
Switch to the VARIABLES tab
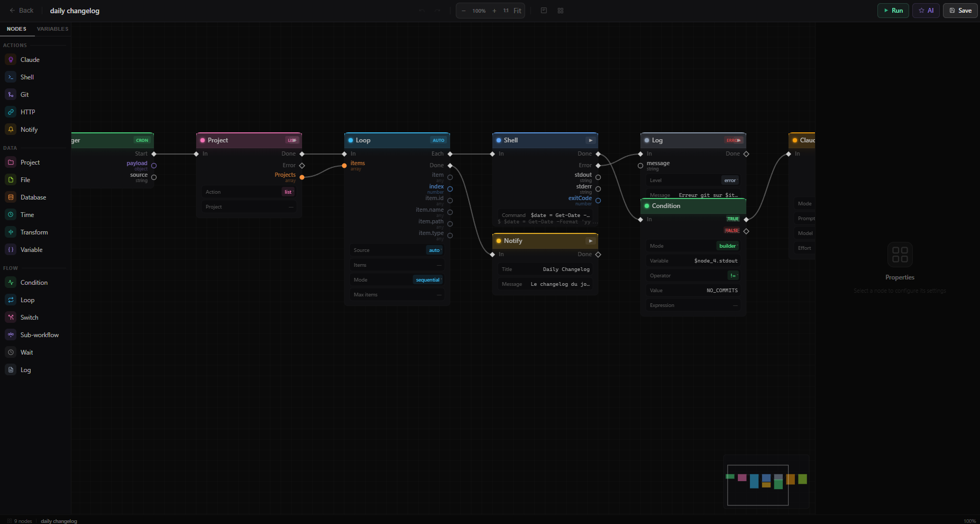(x=52, y=29)
